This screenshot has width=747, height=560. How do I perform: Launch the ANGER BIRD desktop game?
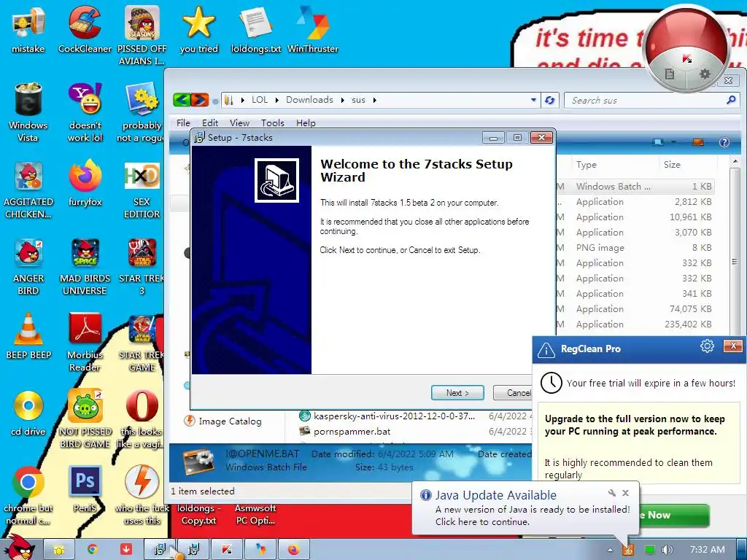point(28,265)
